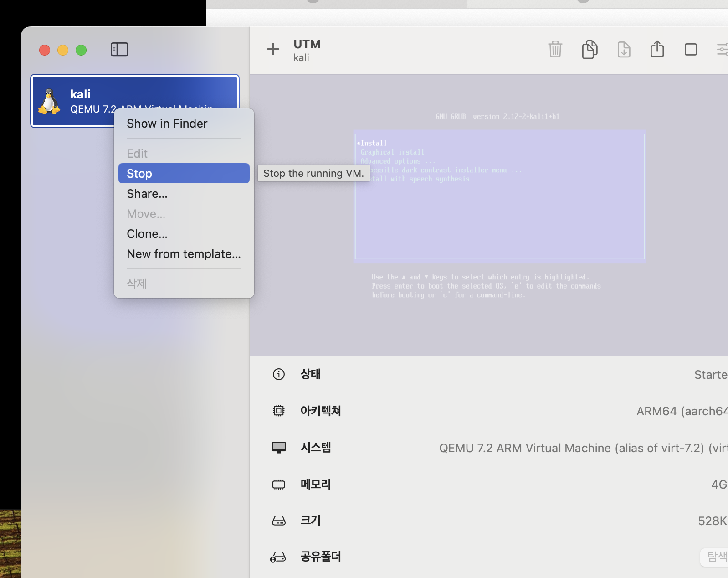Select Share... in context menu
The width and height of the screenshot is (728, 578).
pos(184,194)
